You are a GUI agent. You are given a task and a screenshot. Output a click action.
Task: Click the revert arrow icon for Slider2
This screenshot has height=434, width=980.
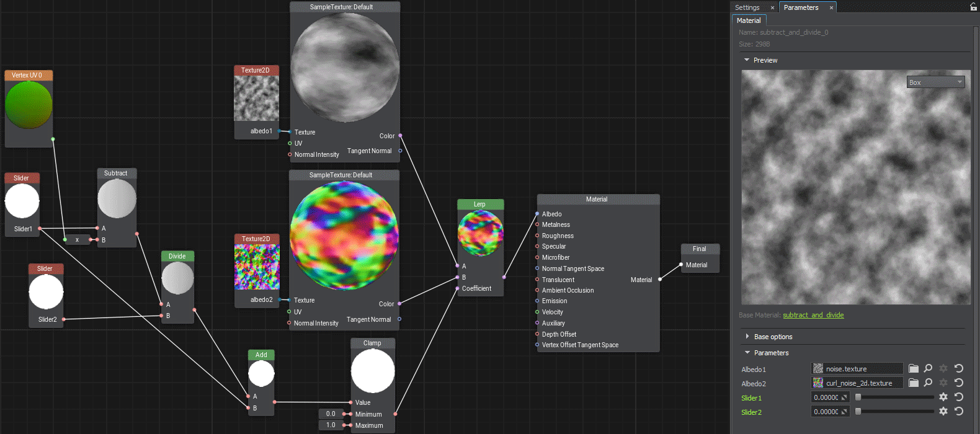pos(959,411)
